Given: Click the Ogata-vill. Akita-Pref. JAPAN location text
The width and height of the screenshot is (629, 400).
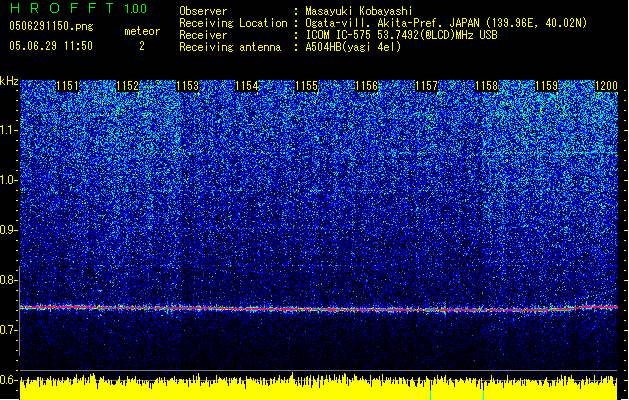Looking at the screenshot, I should coord(446,23).
